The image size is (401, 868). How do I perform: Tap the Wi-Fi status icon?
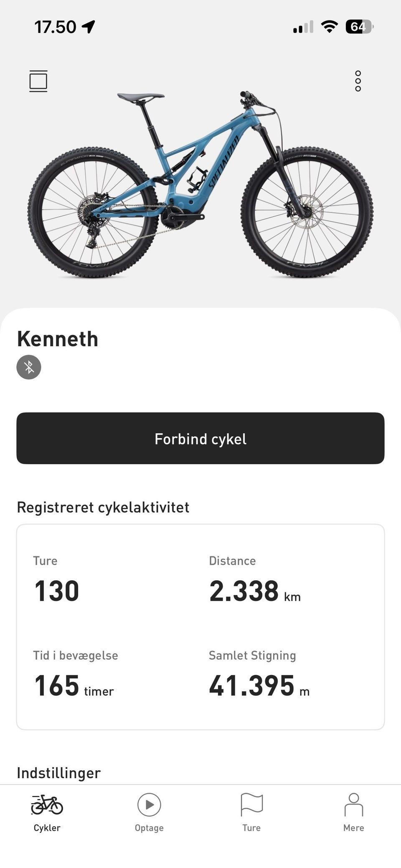(x=329, y=27)
